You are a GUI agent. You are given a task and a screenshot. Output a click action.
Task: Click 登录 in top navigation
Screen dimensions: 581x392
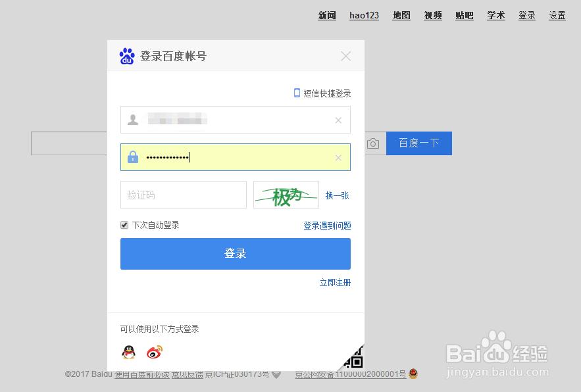point(527,16)
